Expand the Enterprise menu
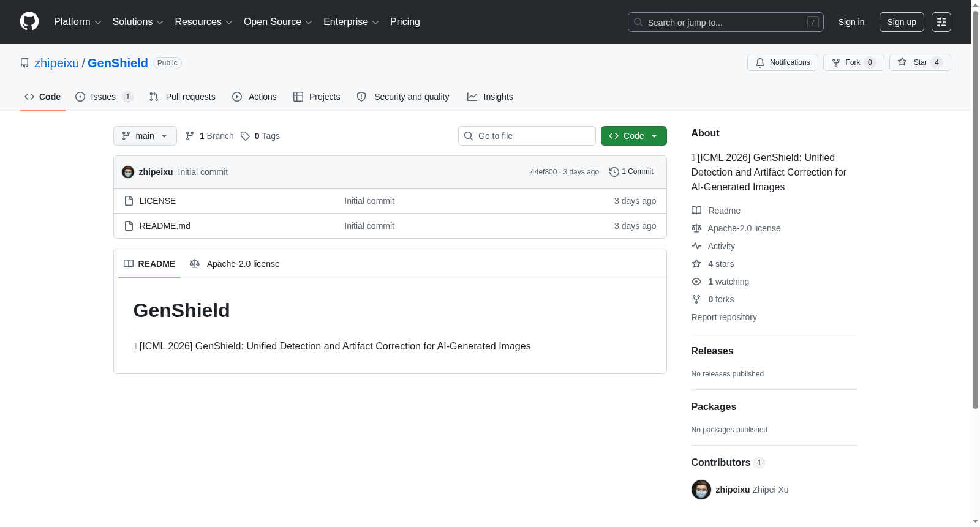The width and height of the screenshot is (980, 527). pyautogui.click(x=351, y=22)
